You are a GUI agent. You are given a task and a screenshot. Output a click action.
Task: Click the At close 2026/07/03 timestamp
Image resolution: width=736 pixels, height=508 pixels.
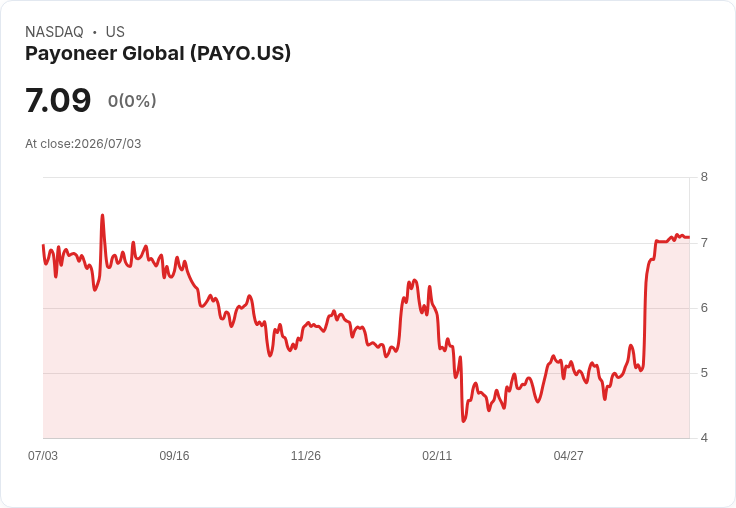[83, 144]
